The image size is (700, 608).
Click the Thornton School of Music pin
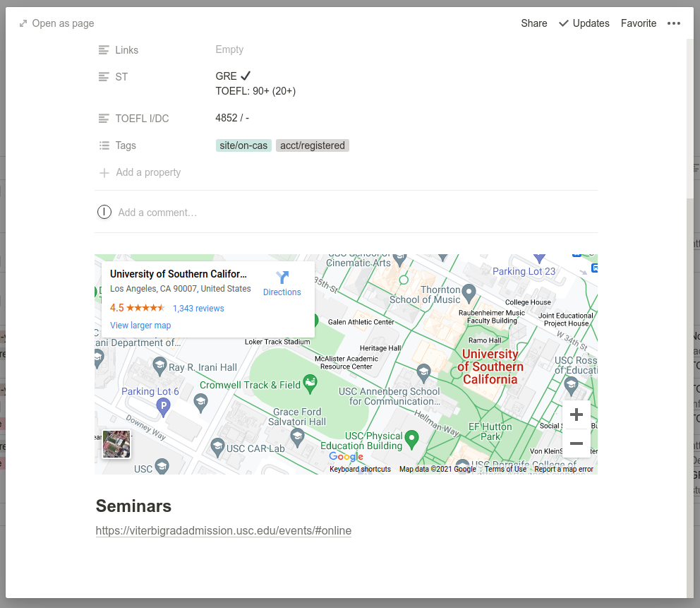pyautogui.click(x=469, y=293)
